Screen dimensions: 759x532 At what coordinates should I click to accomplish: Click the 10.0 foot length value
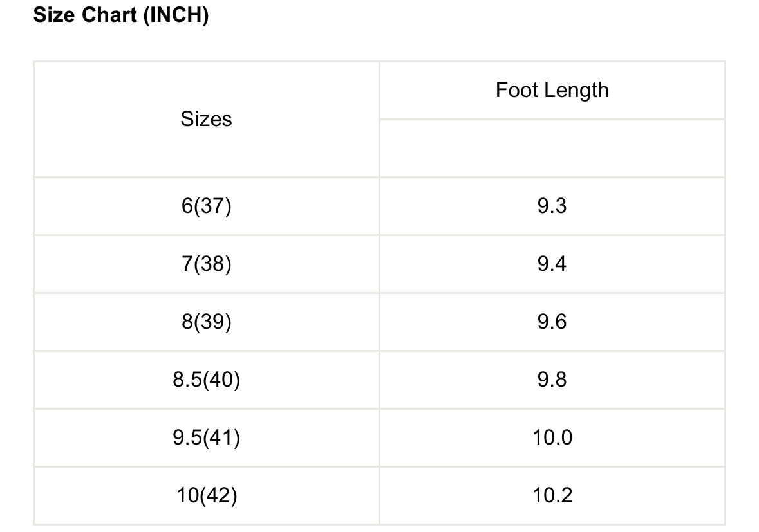[552, 437]
